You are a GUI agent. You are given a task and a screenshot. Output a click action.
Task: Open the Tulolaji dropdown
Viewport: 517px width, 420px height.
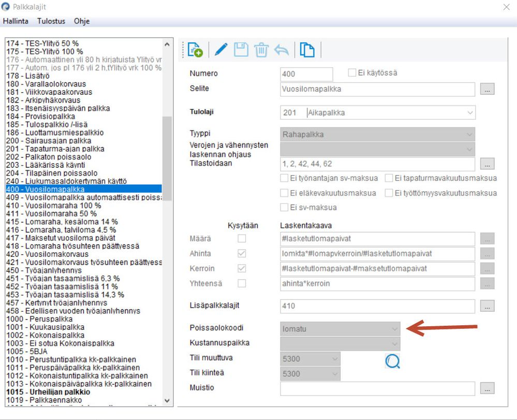(x=377, y=112)
